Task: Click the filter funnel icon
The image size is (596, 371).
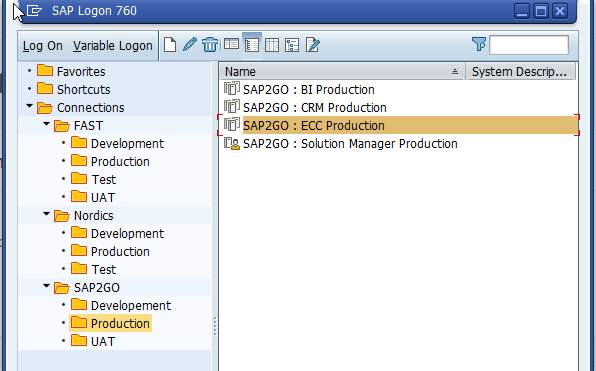Action: [x=479, y=44]
